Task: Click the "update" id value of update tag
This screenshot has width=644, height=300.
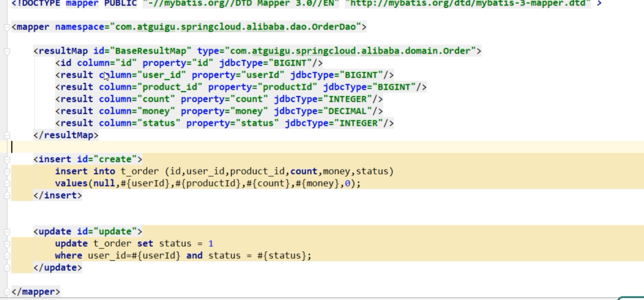Action: pos(115,232)
